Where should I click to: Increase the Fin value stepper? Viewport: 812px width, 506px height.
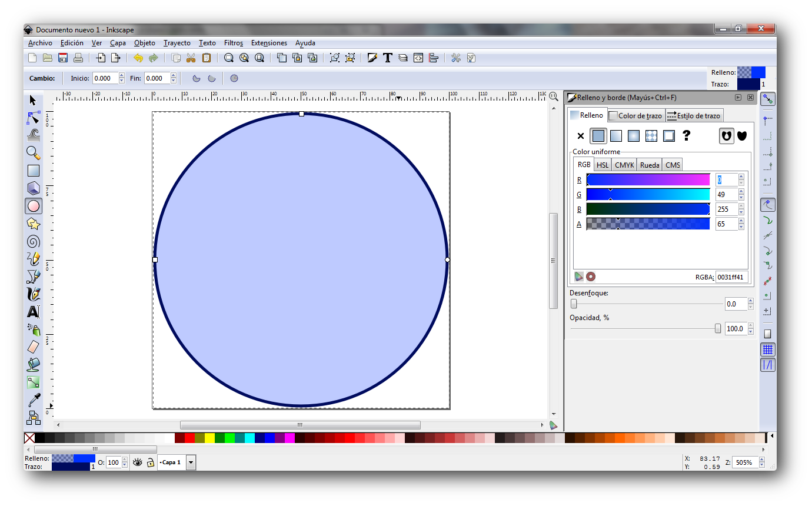[x=174, y=75]
